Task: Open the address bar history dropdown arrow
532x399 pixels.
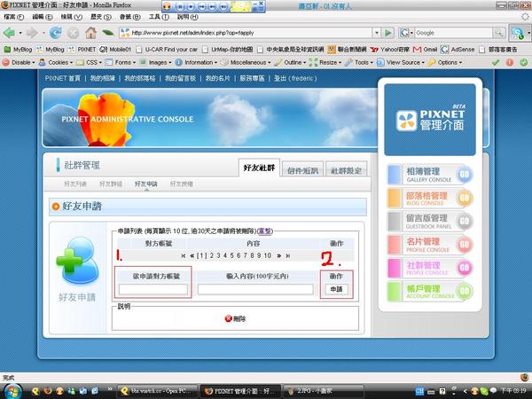Action: click(x=376, y=33)
